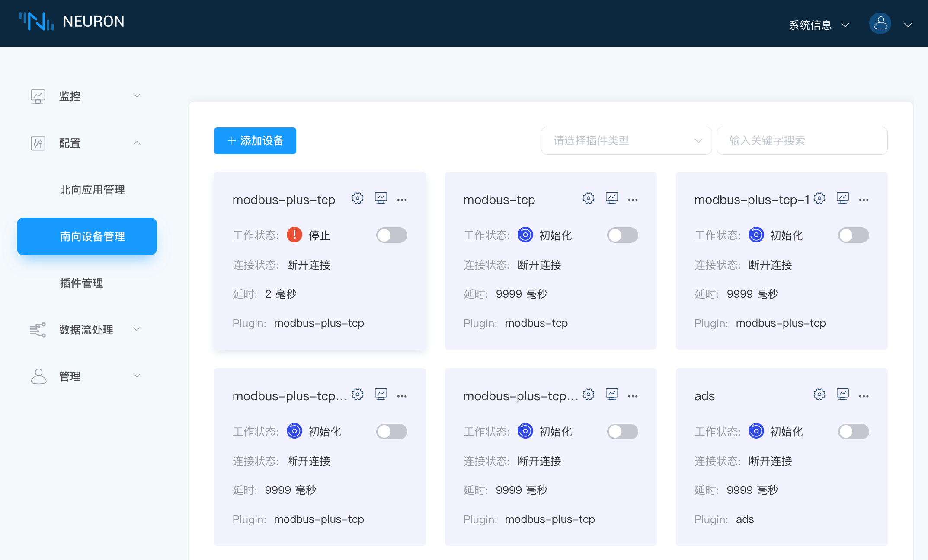Viewport: 928px width, 560px height.
Task: Open 北向应用管理 menu item
Action: [92, 190]
